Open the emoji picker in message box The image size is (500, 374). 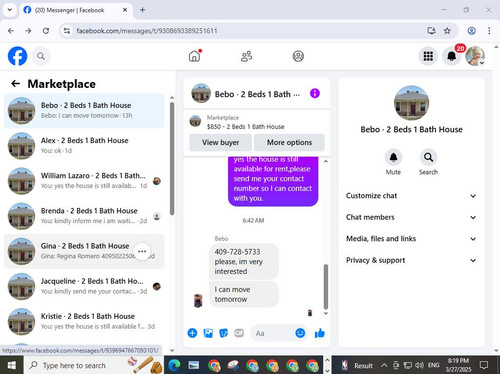pos(300,333)
